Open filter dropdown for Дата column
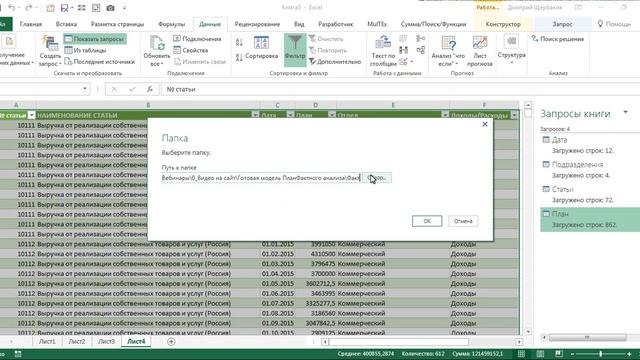The image size is (640, 360). tap(290, 116)
